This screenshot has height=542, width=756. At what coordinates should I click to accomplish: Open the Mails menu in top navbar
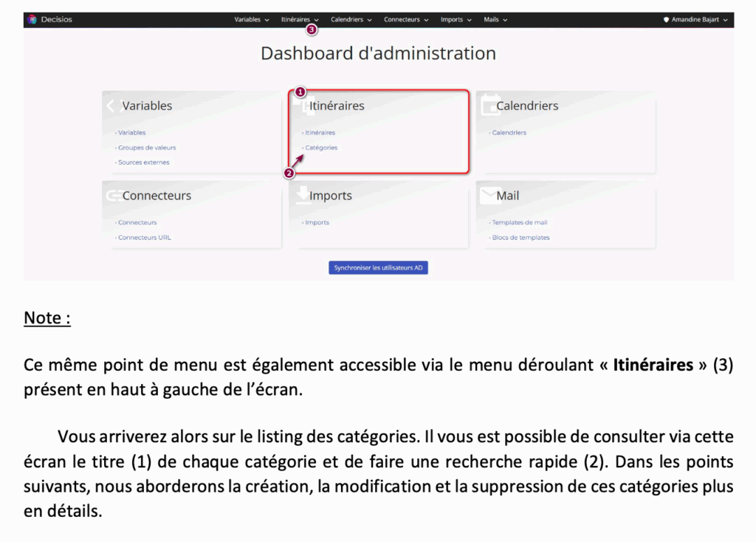495,20
